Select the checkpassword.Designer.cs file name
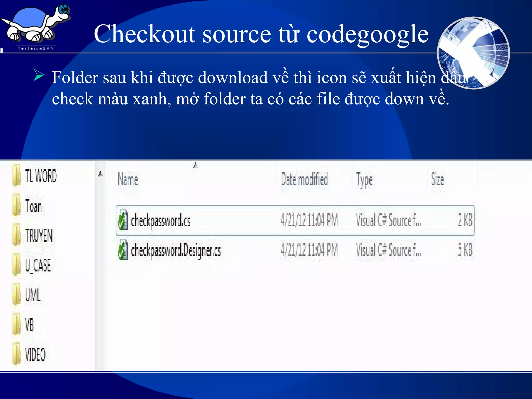The height and width of the screenshot is (399, 532). [176, 251]
